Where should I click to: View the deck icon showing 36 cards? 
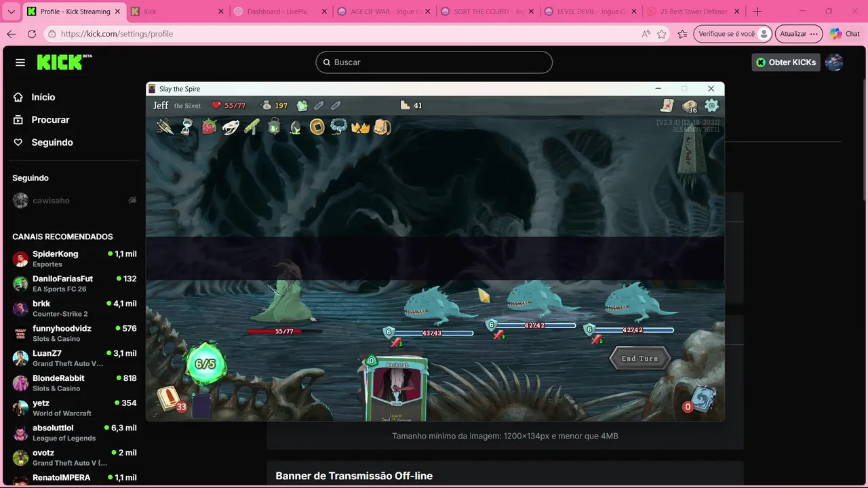tap(690, 106)
